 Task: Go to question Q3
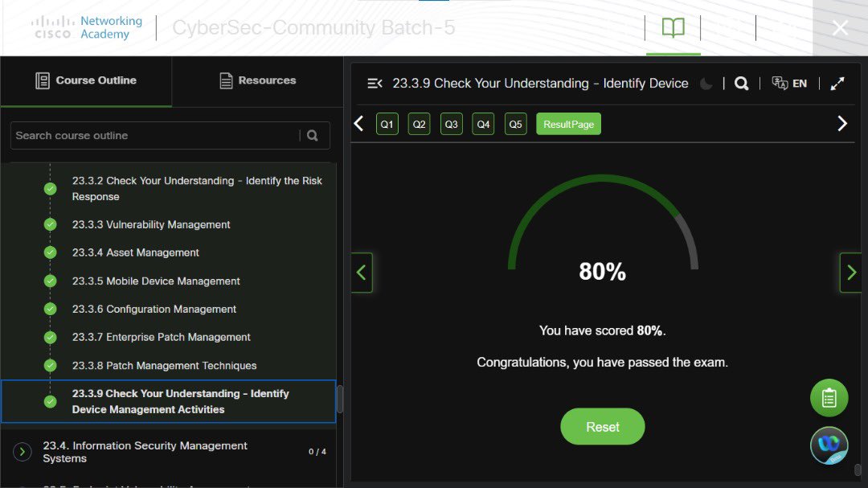451,124
